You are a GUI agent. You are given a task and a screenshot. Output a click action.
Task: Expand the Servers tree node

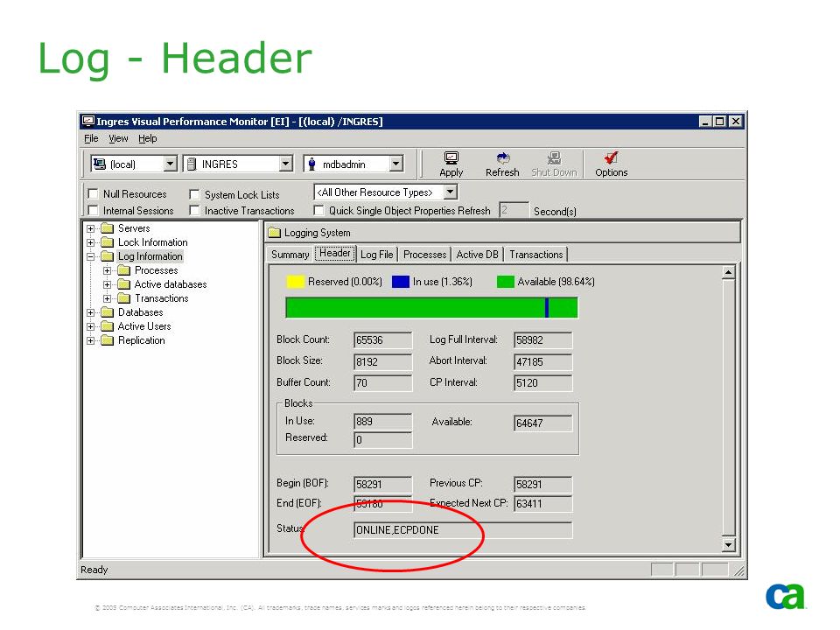(x=90, y=228)
